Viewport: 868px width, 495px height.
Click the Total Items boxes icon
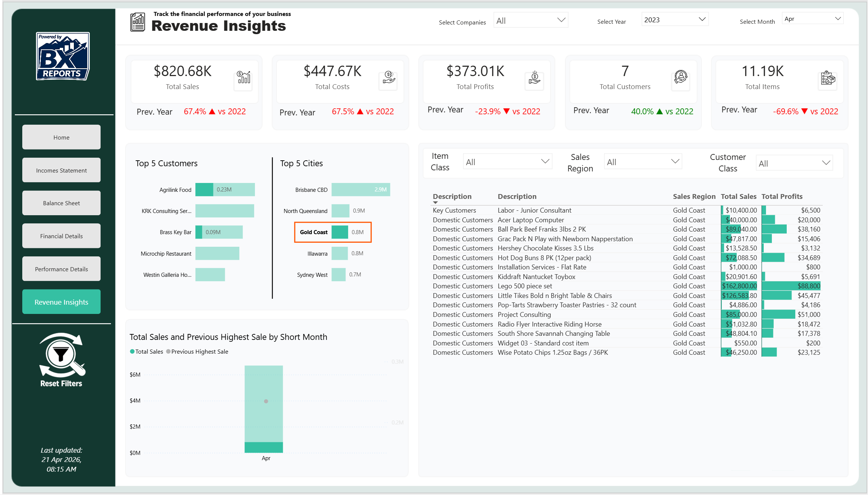(x=828, y=78)
